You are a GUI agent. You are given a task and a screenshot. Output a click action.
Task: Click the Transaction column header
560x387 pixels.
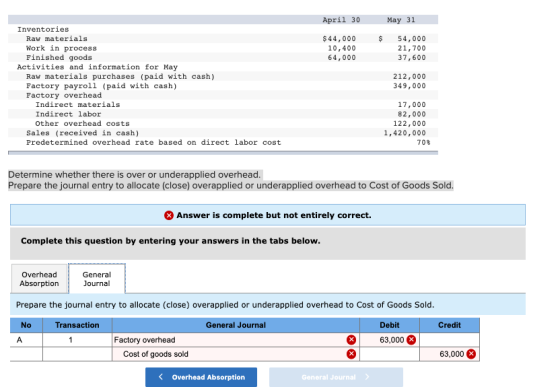tap(77, 325)
